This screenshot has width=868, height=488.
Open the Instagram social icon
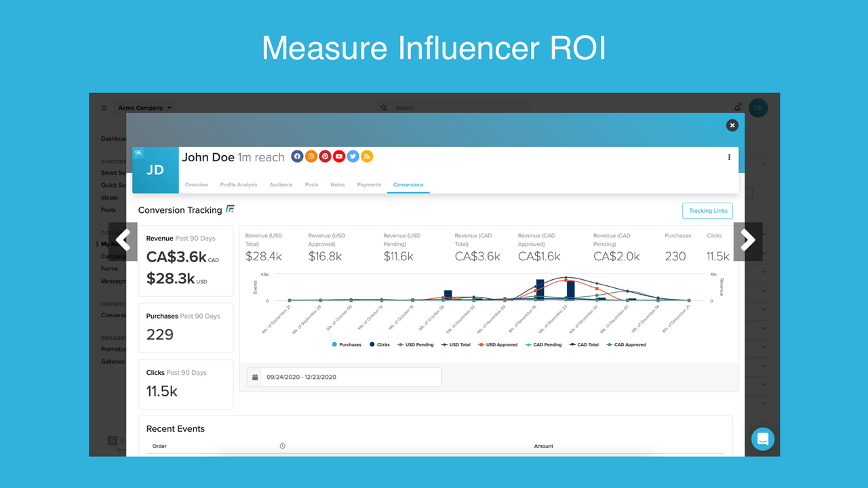click(x=311, y=156)
